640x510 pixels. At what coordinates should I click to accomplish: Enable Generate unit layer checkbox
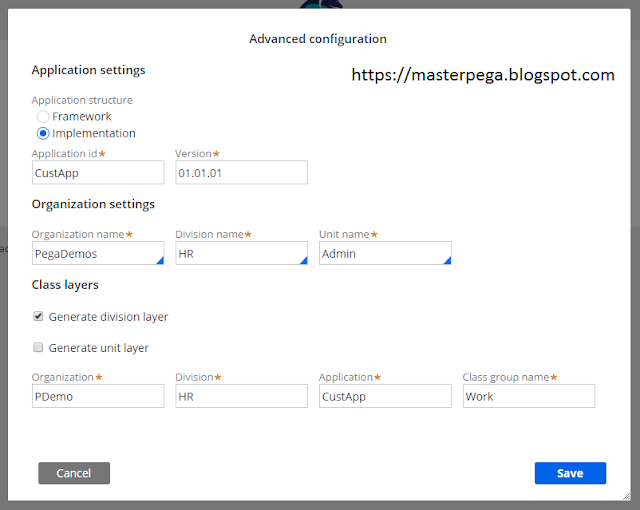pyautogui.click(x=38, y=347)
